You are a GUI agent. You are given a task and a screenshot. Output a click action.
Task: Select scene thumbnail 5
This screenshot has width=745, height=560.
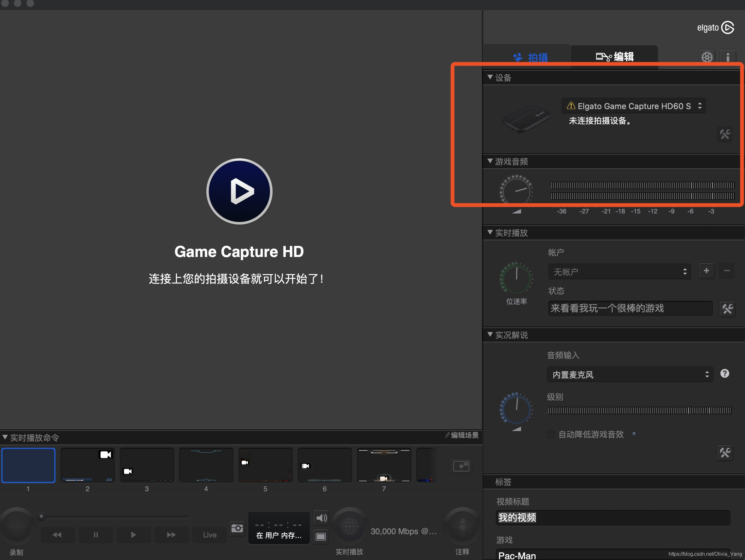pos(265,465)
